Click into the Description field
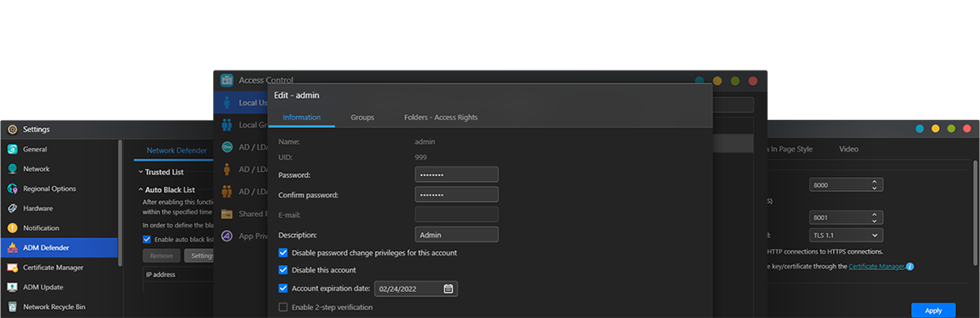This screenshot has width=980, height=318. click(x=457, y=235)
